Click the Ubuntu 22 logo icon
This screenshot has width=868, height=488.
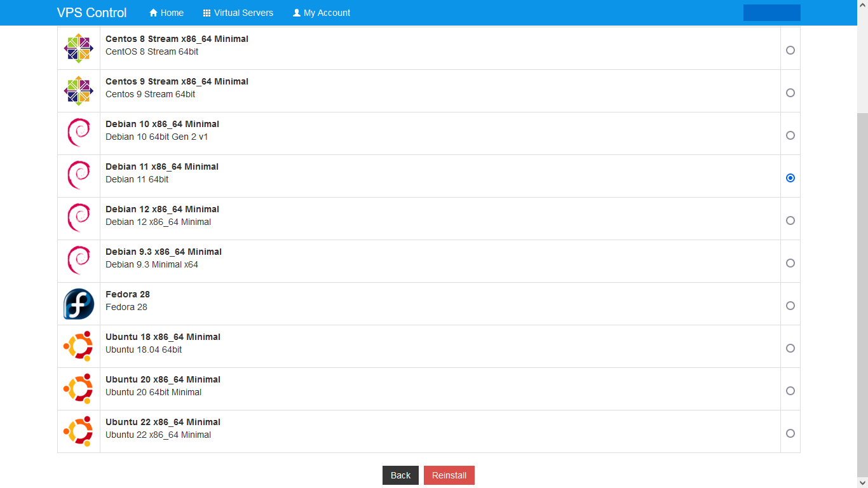79,431
